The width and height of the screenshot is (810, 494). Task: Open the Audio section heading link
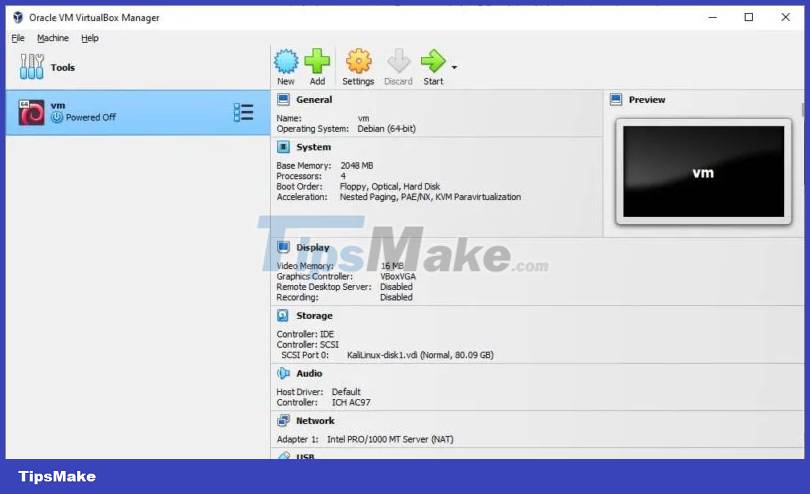[309, 373]
